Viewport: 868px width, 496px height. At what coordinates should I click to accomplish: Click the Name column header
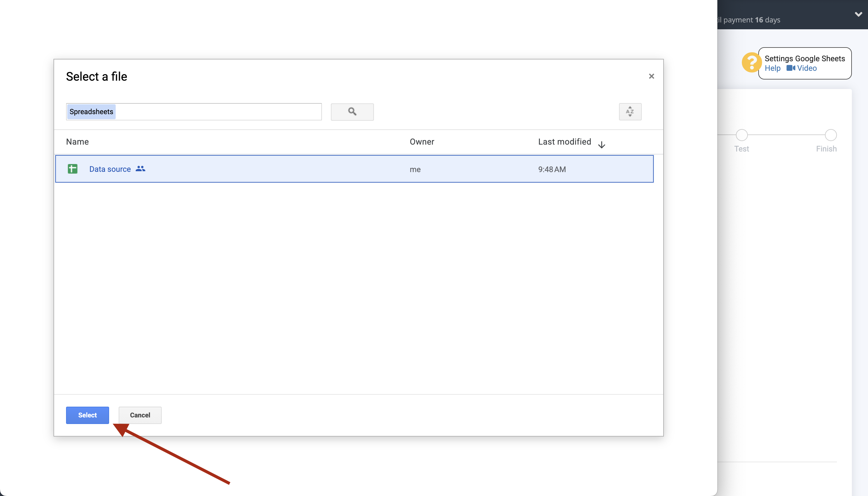pyautogui.click(x=77, y=142)
